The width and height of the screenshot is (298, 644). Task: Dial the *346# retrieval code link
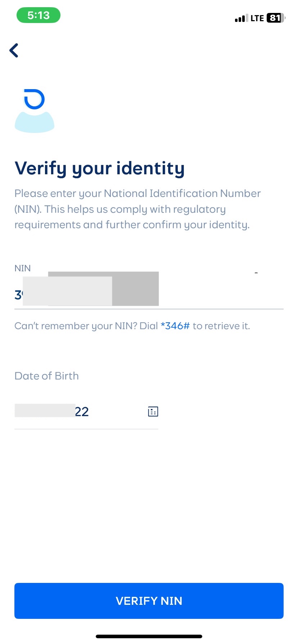click(x=175, y=326)
